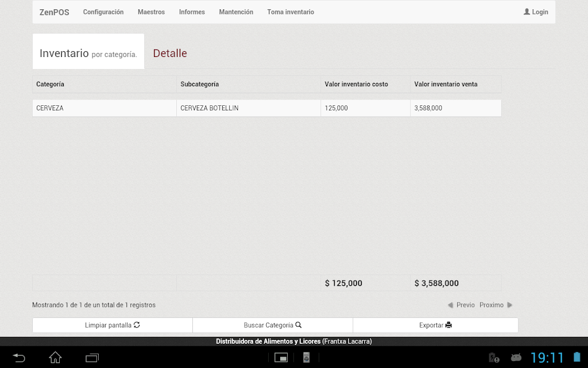This screenshot has height=368, width=588.
Task: Tap the screenshot capture icon in navigation bar
Action: (281, 358)
